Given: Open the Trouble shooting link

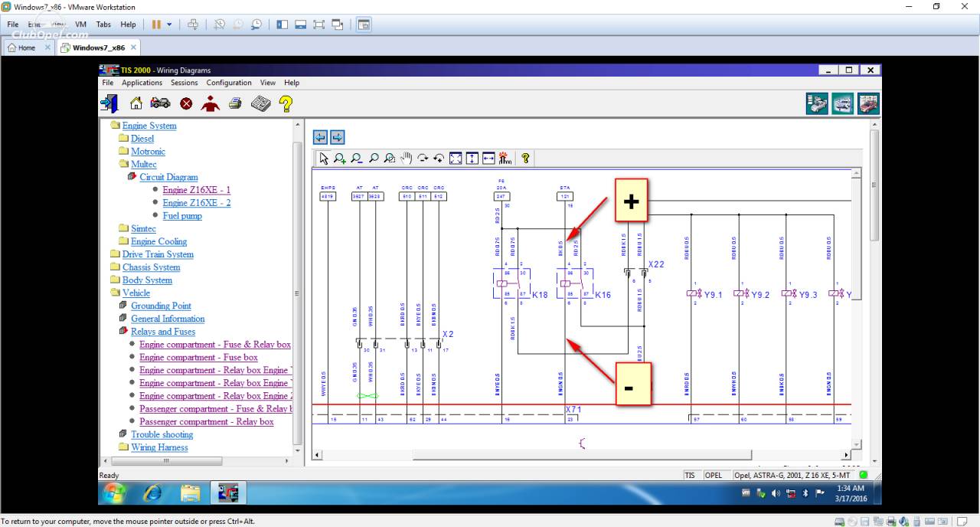Looking at the screenshot, I should pyautogui.click(x=162, y=434).
